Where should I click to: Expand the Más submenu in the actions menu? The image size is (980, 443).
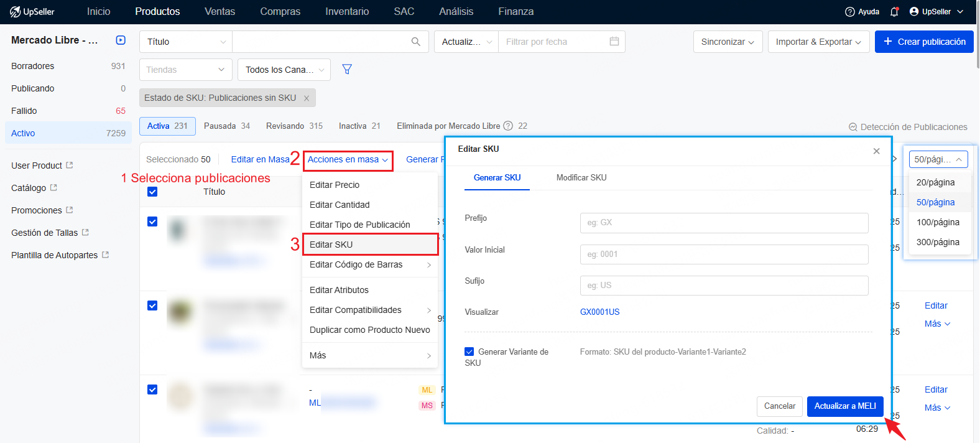pyautogui.click(x=370, y=355)
